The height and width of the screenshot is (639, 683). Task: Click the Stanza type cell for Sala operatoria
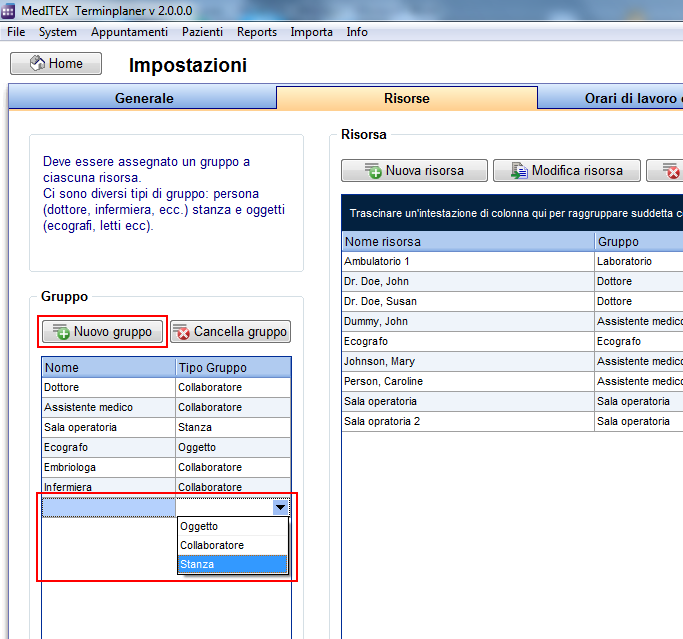(233, 427)
